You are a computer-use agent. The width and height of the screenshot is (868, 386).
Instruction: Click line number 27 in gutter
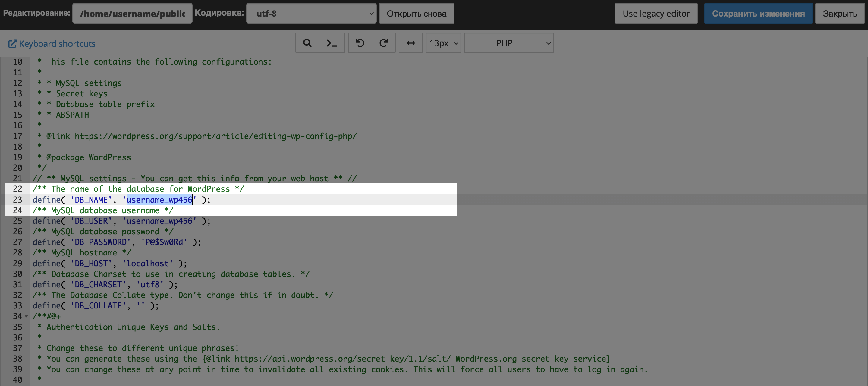[17, 242]
